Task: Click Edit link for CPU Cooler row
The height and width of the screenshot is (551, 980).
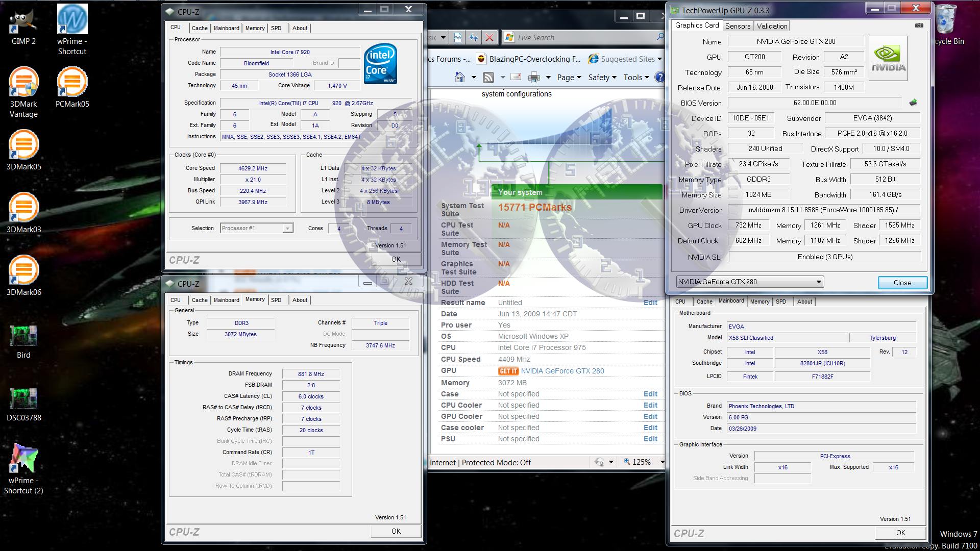Action: click(x=650, y=405)
